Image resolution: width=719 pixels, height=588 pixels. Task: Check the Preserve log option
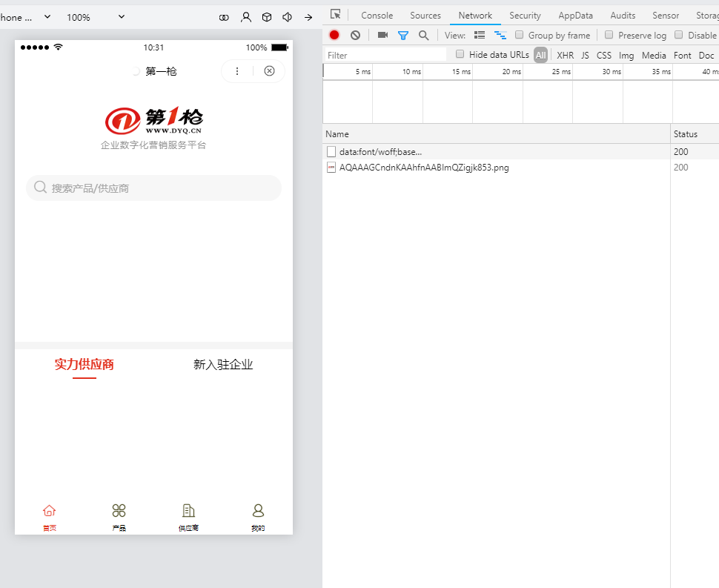click(x=609, y=35)
